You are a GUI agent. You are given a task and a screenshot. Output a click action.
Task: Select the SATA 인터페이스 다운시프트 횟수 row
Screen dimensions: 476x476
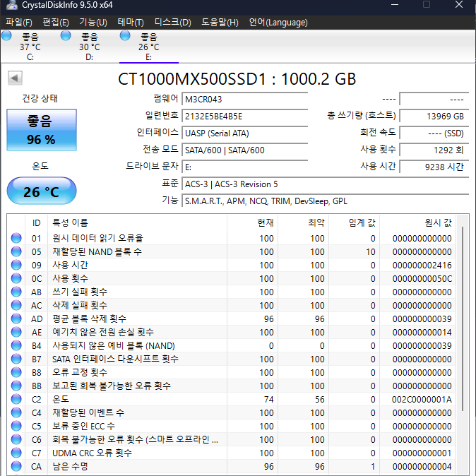[x=232, y=359]
